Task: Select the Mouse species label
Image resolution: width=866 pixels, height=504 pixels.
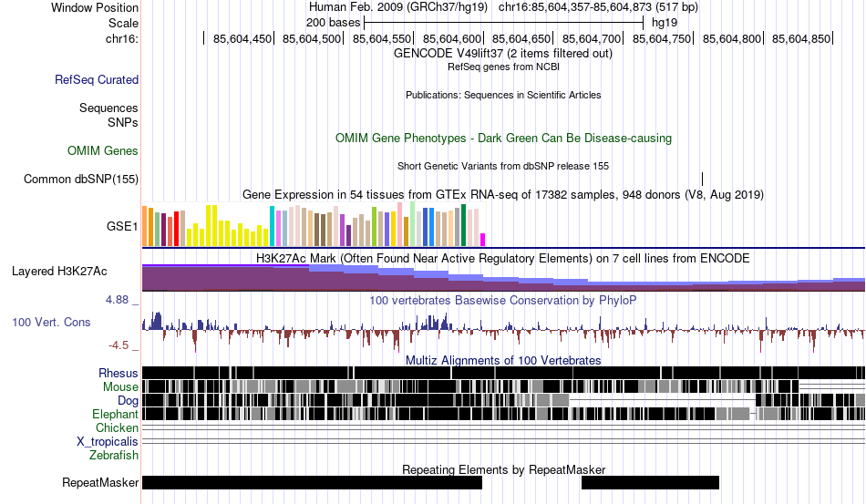Action: (x=120, y=387)
